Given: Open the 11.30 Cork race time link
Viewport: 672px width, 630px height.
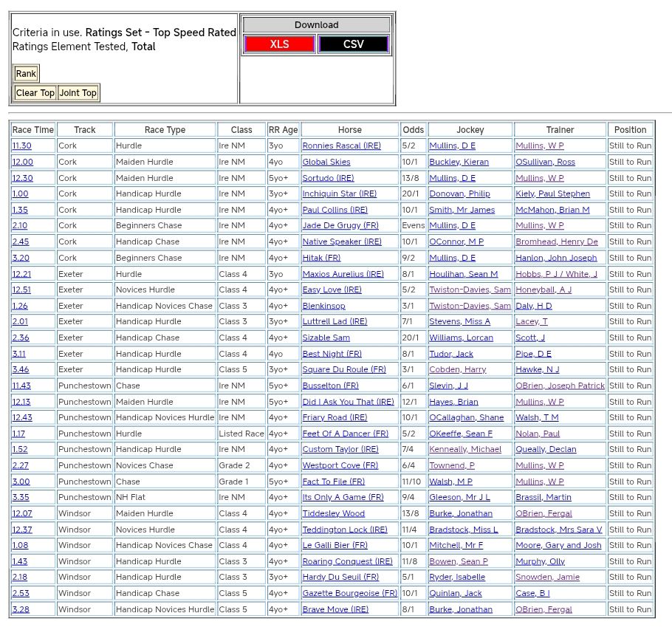Looking at the screenshot, I should (x=21, y=146).
